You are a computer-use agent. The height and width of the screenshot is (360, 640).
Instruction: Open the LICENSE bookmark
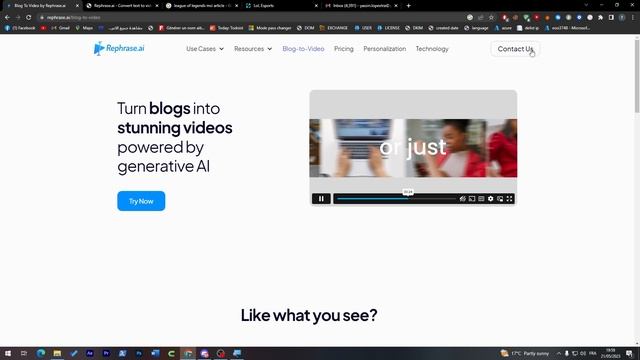[x=389, y=28]
